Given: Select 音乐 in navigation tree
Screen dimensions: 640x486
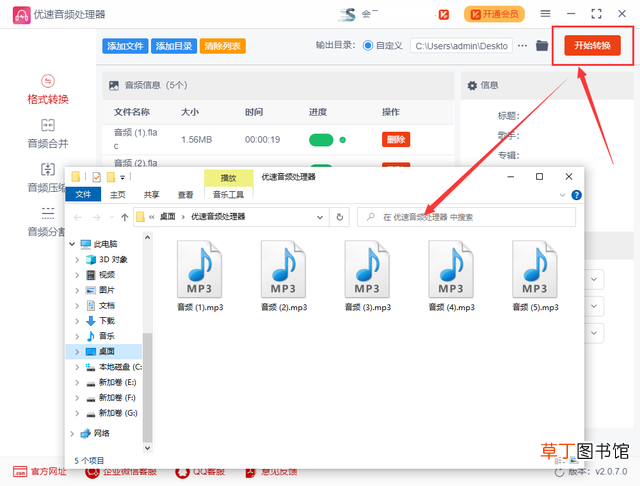Looking at the screenshot, I should pyautogui.click(x=107, y=336).
